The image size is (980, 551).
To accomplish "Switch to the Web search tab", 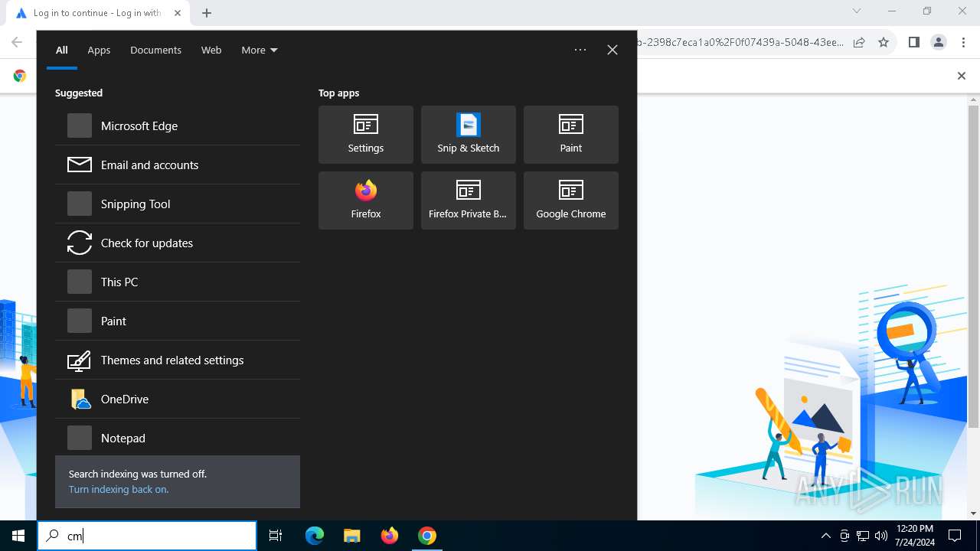I will click(211, 50).
